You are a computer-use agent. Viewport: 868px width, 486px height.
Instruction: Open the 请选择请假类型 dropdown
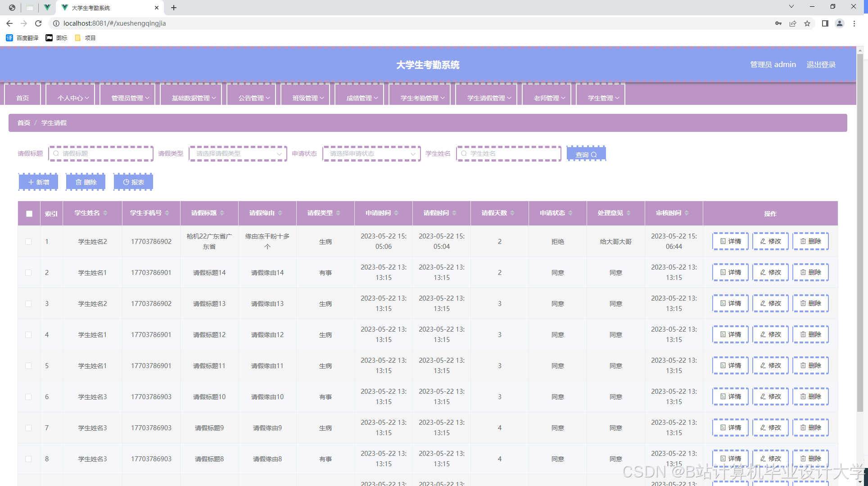pyautogui.click(x=238, y=154)
